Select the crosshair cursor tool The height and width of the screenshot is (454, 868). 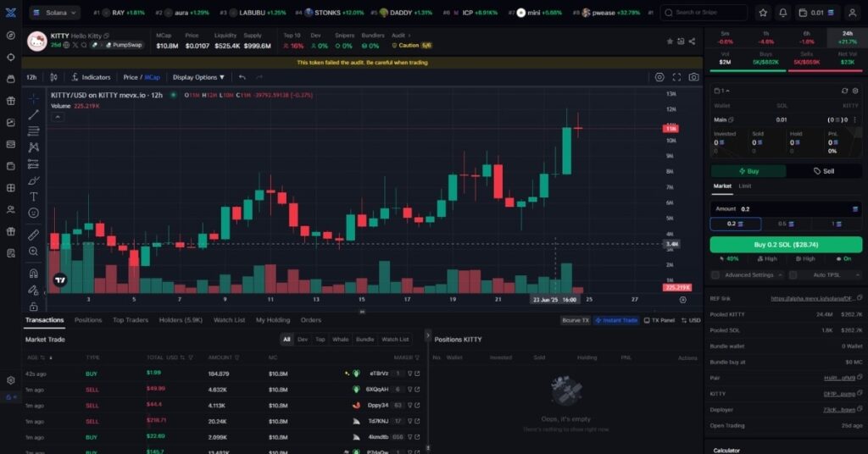(34, 98)
